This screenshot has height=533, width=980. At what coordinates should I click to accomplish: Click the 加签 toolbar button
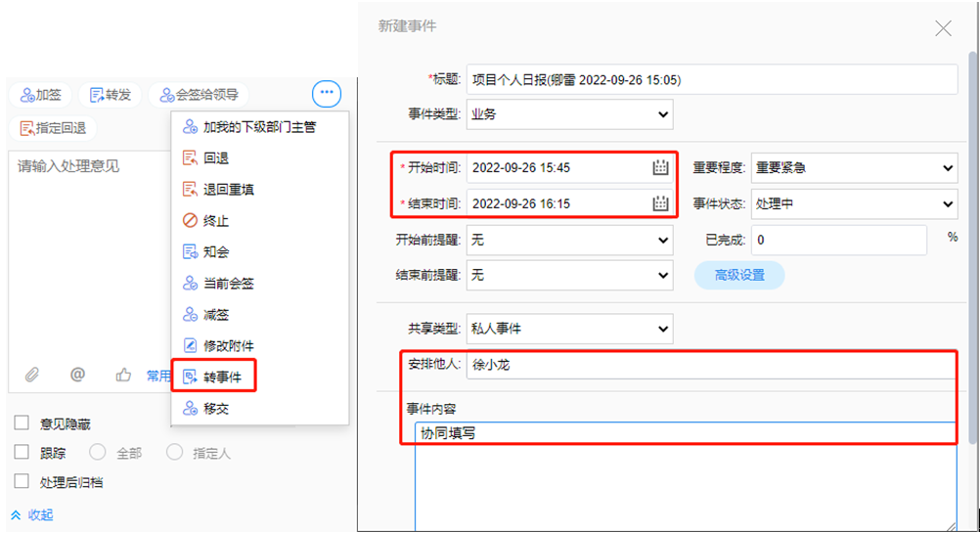click(x=41, y=95)
